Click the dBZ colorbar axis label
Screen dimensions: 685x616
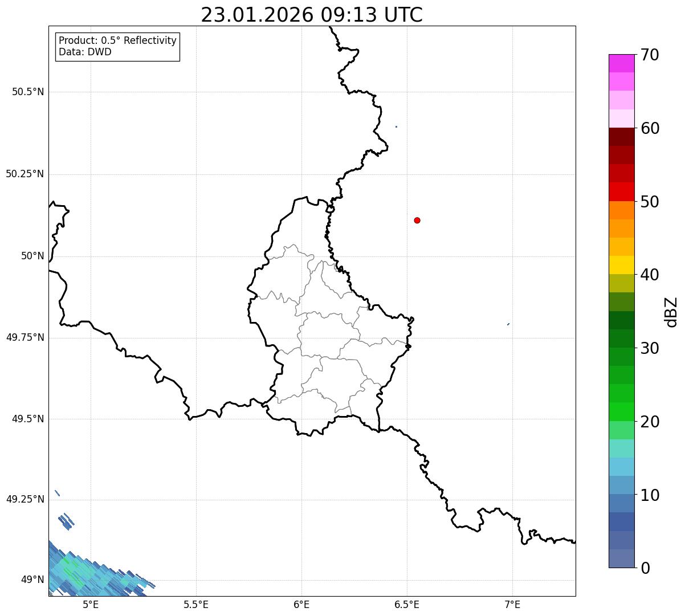(x=671, y=312)
